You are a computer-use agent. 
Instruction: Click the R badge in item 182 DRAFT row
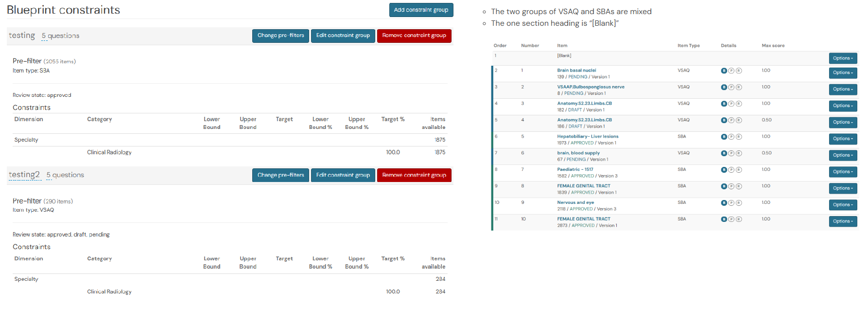tap(739, 104)
